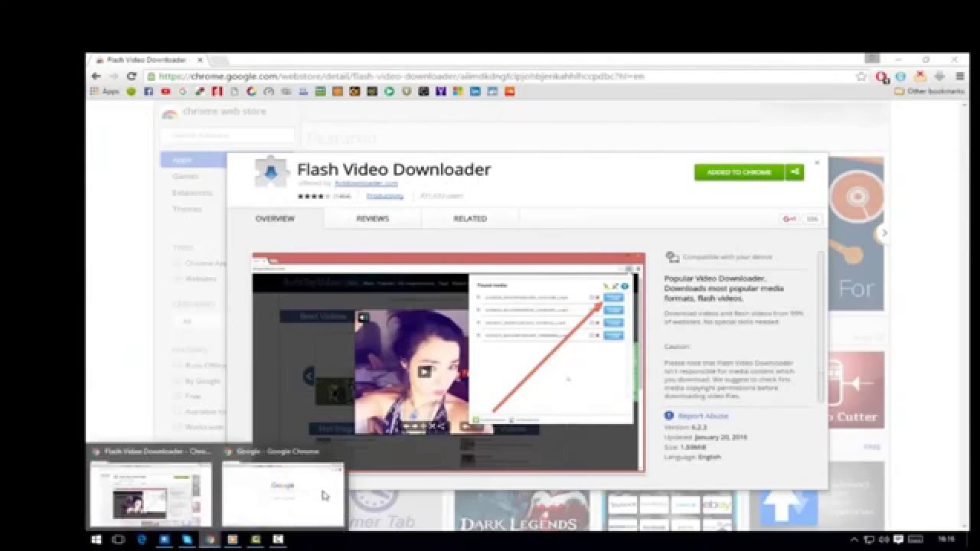The width and height of the screenshot is (980, 551).
Task: Click the Google +1 button
Action: point(789,219)
